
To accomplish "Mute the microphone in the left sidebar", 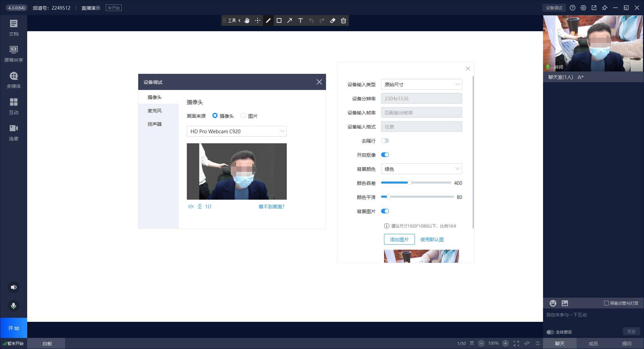I will point(13,306).
